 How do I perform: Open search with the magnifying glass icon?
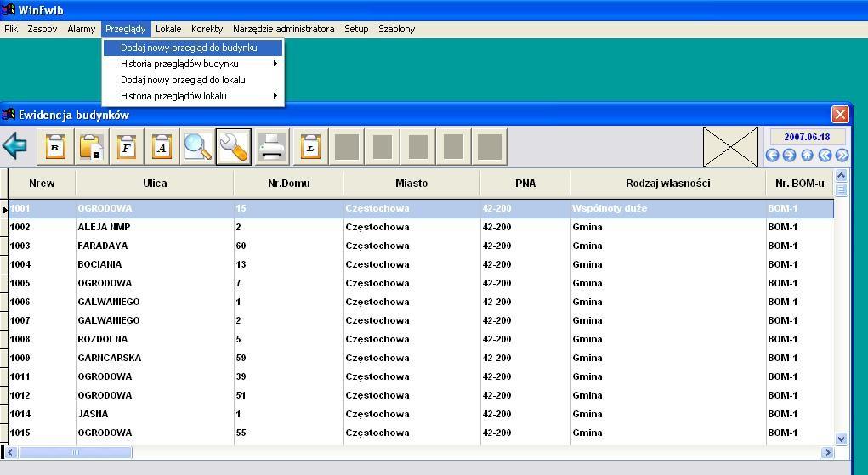coord(197,147)
